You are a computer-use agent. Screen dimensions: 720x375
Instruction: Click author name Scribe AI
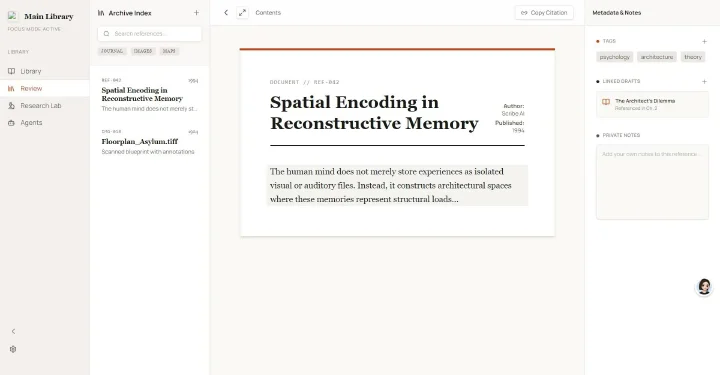[513, 113]
